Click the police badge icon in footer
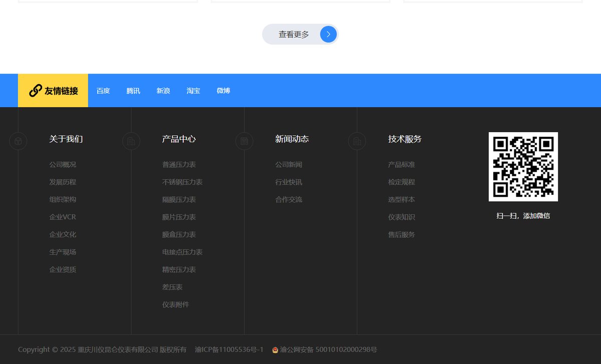601x364 pixels. tap(275, 350)
